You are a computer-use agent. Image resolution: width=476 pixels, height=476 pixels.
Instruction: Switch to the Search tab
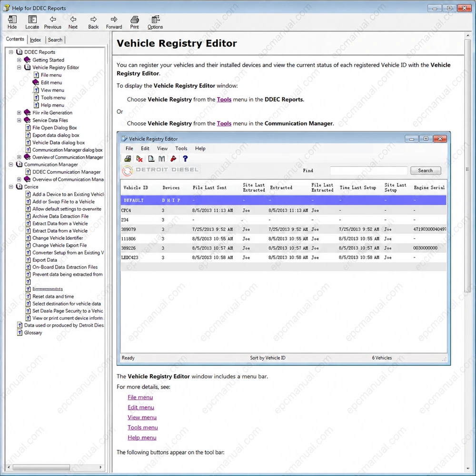click(x=55, y=40)
